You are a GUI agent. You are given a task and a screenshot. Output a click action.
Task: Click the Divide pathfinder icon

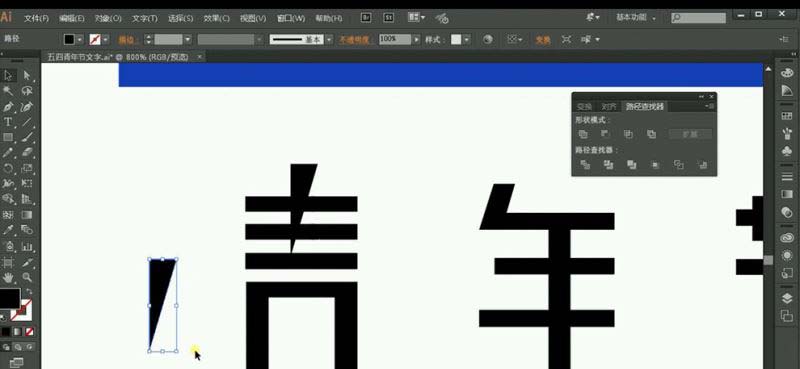tap(585, 165)
